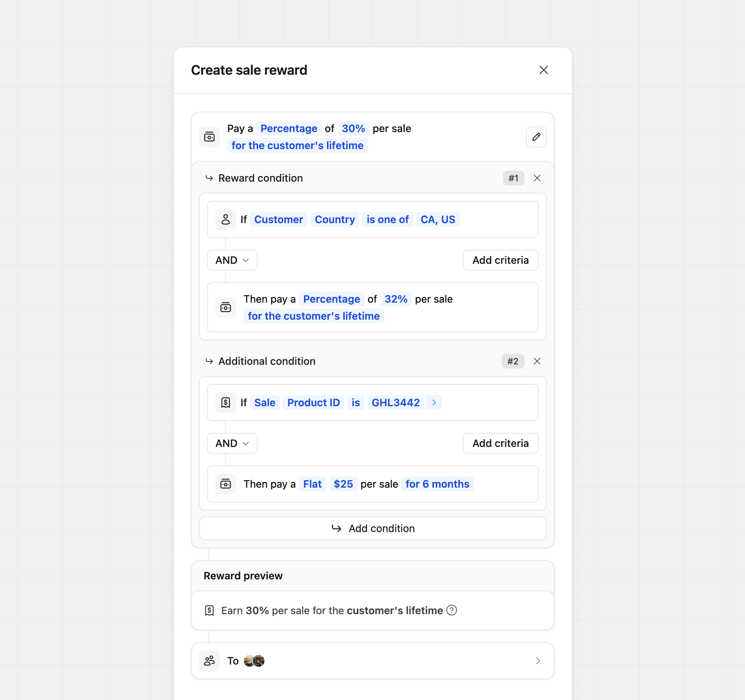Click Add criteria in the Reward condition block
This screenshot has height=700, width=745.
point(500,260)
